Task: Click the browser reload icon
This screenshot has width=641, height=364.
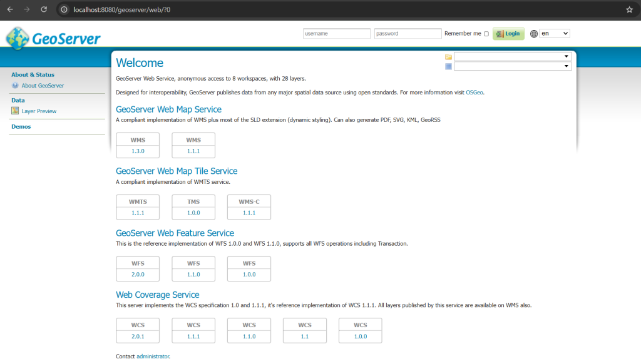Action: 43,9
